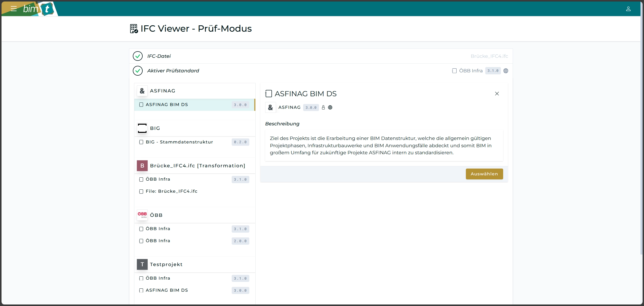Image resolution: width=644 pixels, height=306 pixels.
Task: Click the Testprojekt group header
Action: tap(166, 265)
